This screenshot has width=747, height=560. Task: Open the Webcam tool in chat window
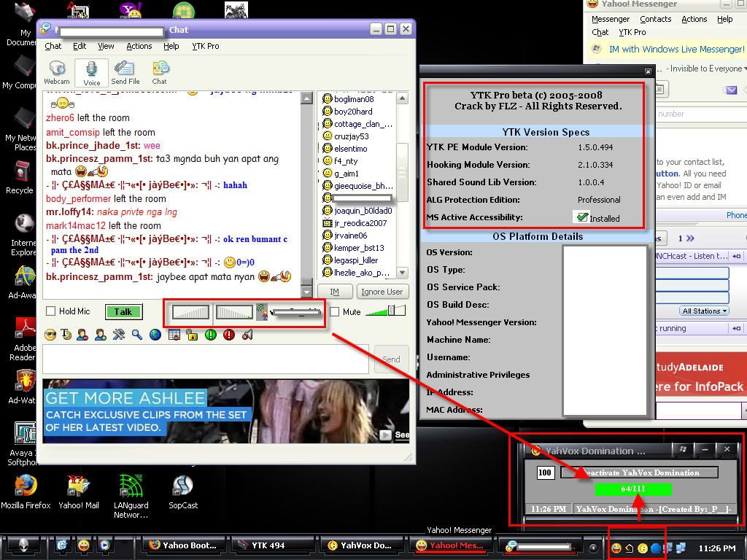(57, 73)
